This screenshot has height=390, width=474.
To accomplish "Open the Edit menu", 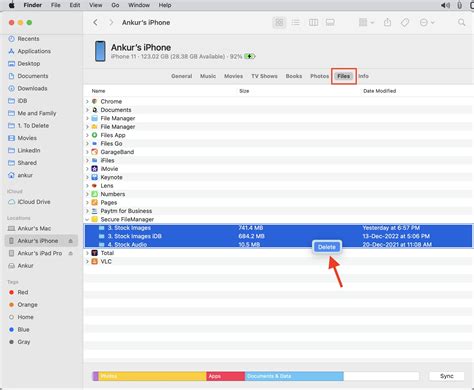I will click(75, 5).
